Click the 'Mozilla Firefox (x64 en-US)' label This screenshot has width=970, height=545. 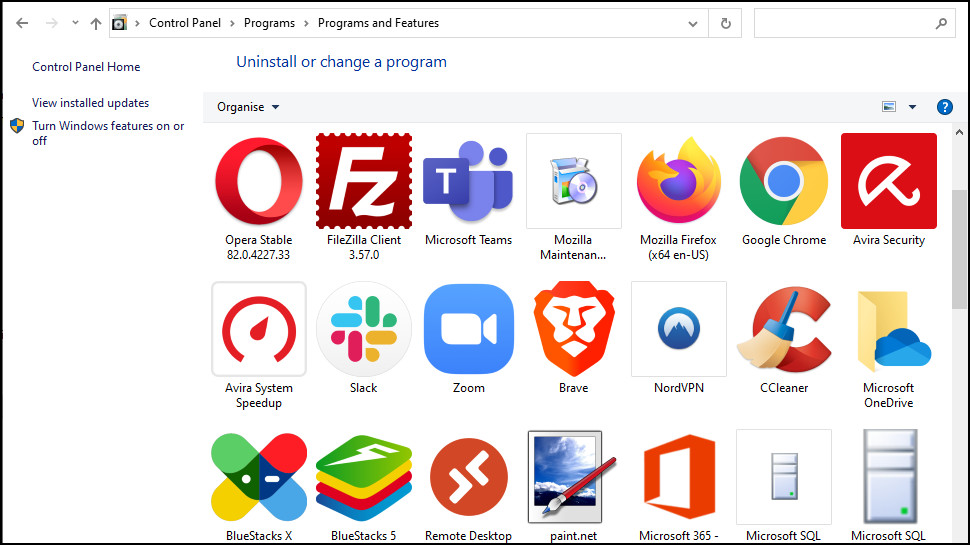pos(679,247)
